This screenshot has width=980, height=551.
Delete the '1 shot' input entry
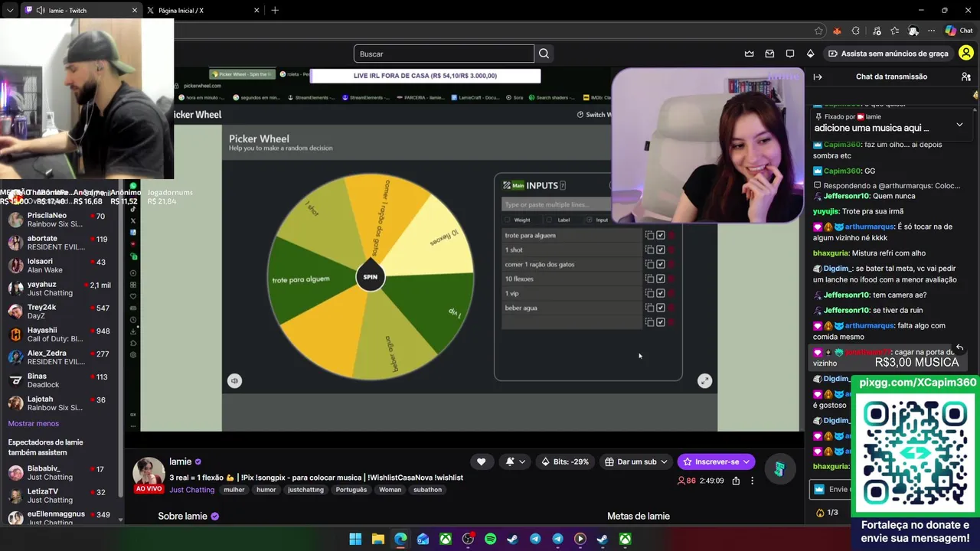coord(671,250)
